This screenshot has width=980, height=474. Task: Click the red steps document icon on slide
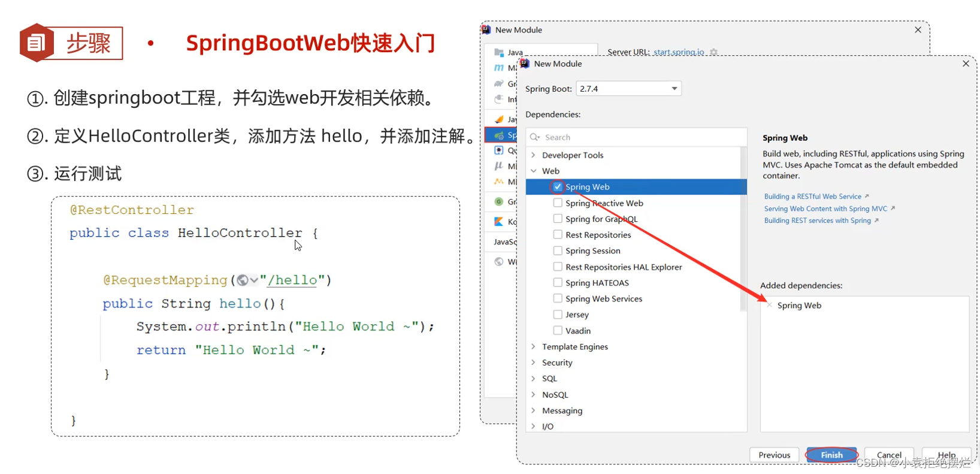click(x=37, y=43)
